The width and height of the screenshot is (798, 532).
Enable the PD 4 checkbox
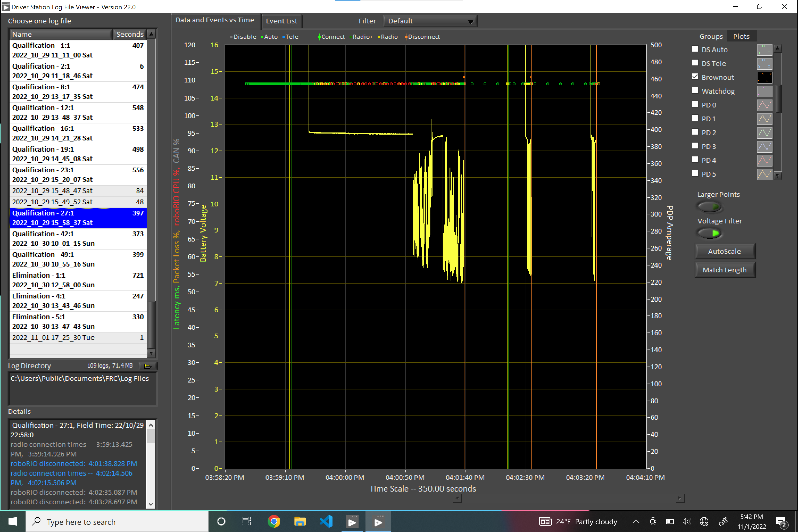tap(695, 159)
